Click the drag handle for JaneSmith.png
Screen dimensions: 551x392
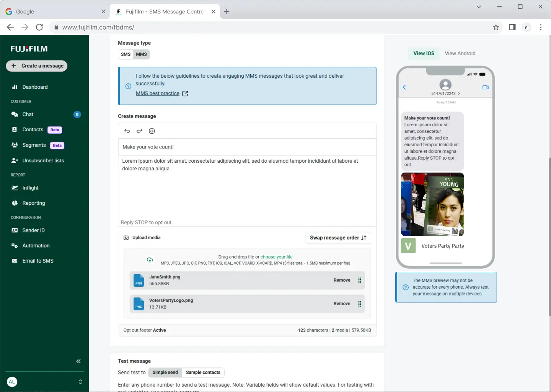tap(360, 280)
